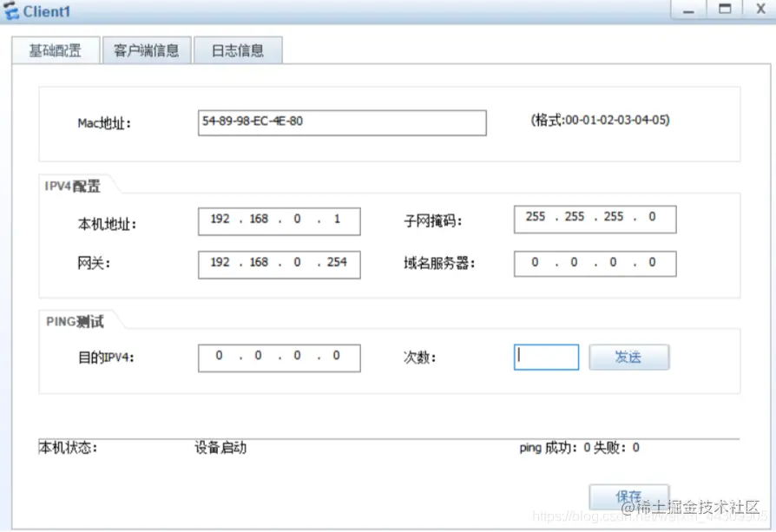Click the last octet 254 of 网关
This screenshot has width=776, height=532.
pyautogui.click(x=337, y=262)
